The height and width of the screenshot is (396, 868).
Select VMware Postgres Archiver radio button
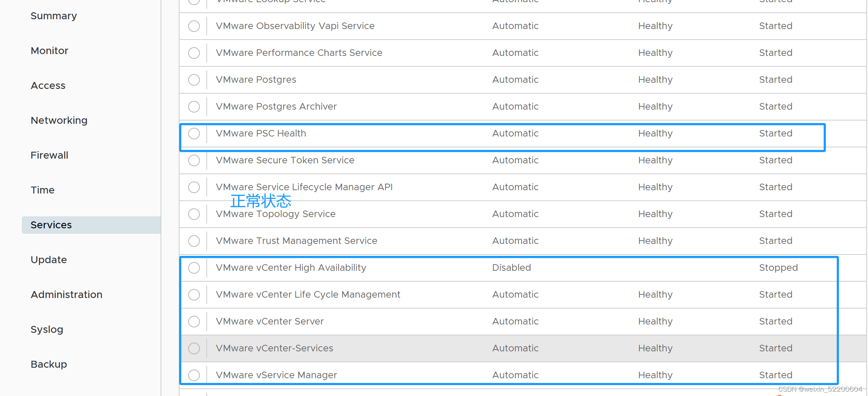[194, 107]
